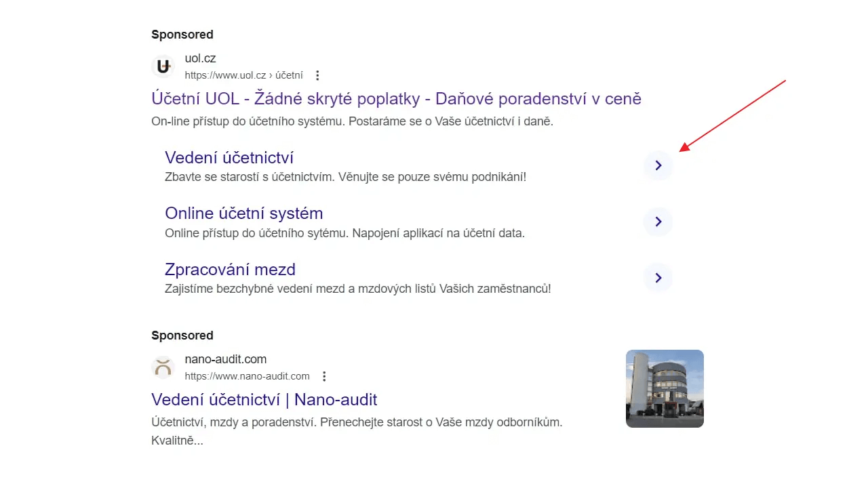Open Vedení účetnictví | Nano-audit headline
Screen dimensions: 868x488
[x=264, y=399]
